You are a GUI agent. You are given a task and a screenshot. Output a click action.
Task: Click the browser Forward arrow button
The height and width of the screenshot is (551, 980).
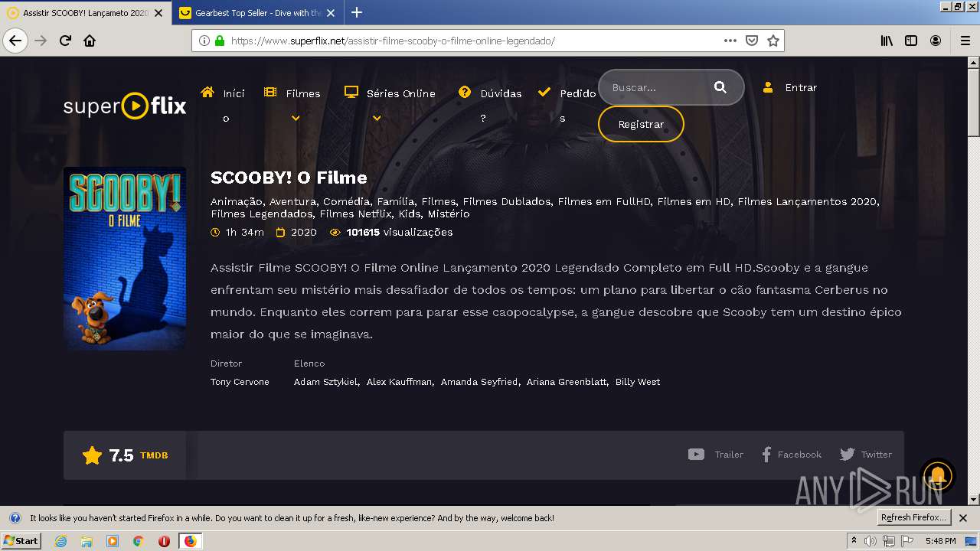41,41
